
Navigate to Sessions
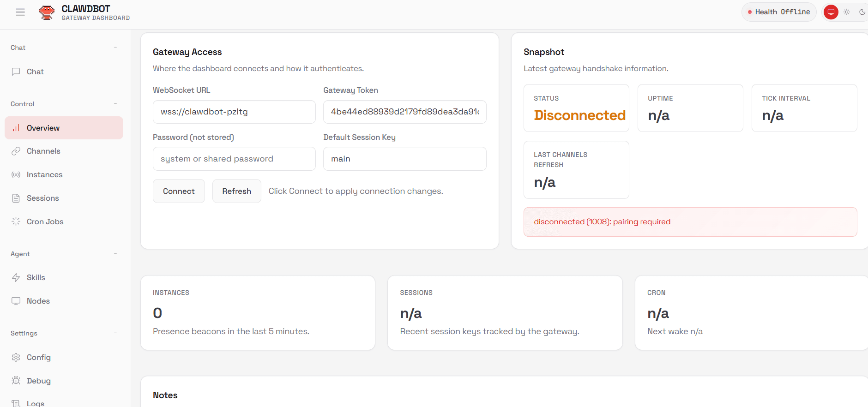pyautogui.click(x=64, y=198)
